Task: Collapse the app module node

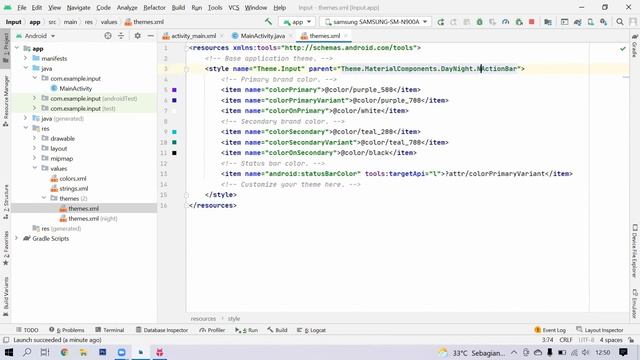Action: [x=17, y=48]
